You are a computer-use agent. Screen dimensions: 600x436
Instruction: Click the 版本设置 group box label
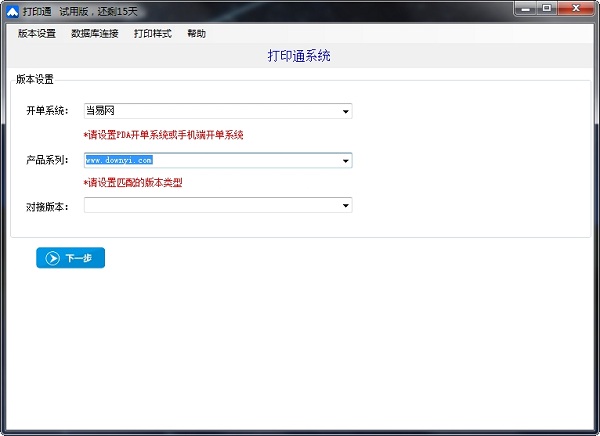pos(36,79)
